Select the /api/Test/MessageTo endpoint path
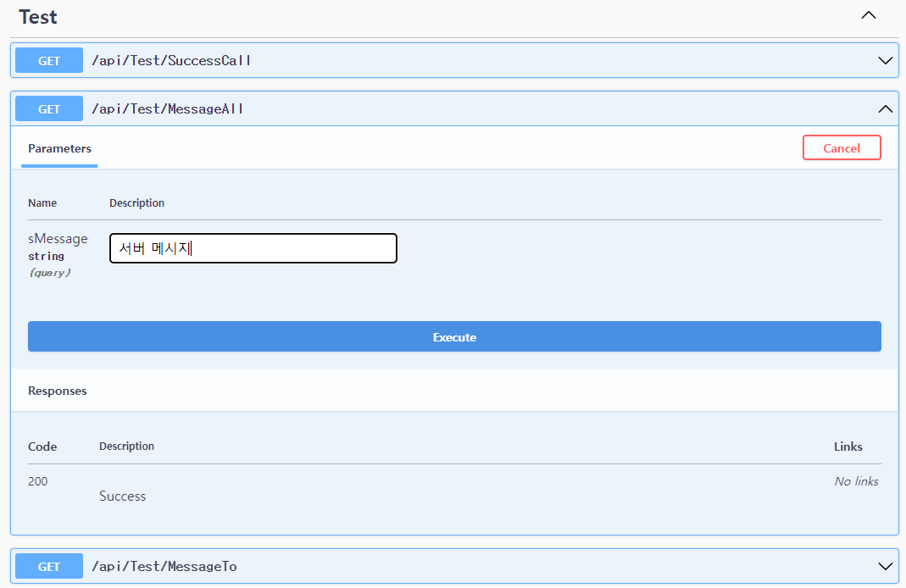The height and width of the screenshot is (588, 906). (163, 566)
